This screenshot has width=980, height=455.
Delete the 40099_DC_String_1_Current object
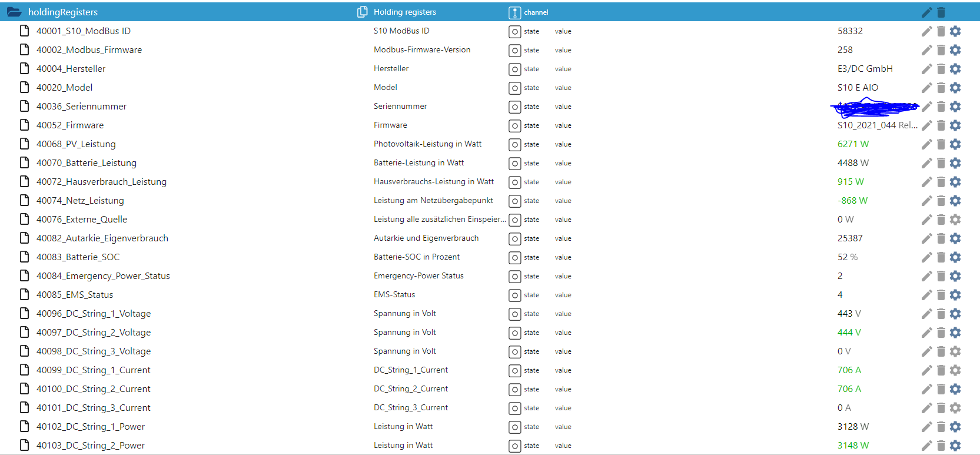(x=941, y=370)
